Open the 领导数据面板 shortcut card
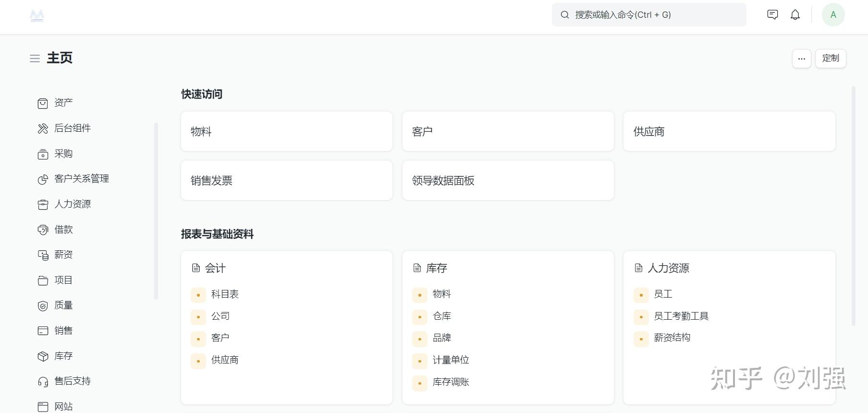The width and height of the screenshot is (868, 413). click(x=508, y=180)
